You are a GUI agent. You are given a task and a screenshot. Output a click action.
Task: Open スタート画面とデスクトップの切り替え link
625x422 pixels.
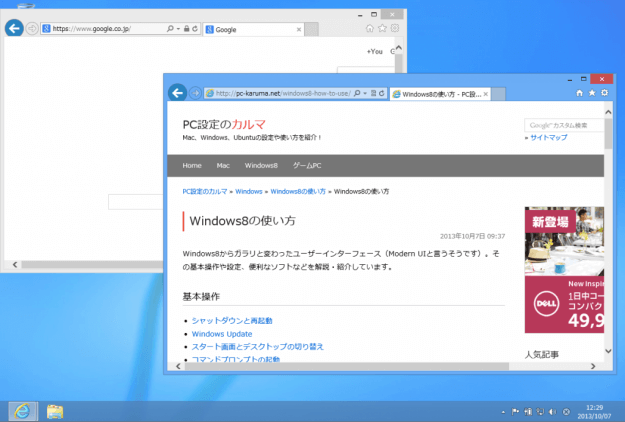(257, 347)
